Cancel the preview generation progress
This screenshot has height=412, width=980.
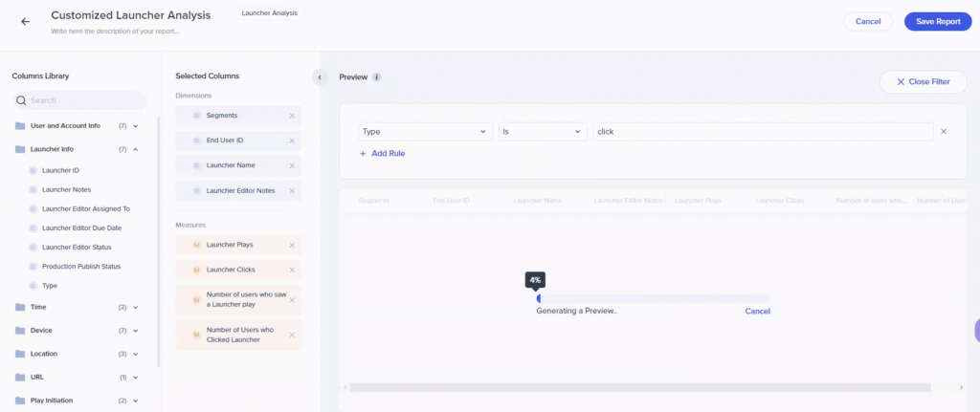click(757, 312)
